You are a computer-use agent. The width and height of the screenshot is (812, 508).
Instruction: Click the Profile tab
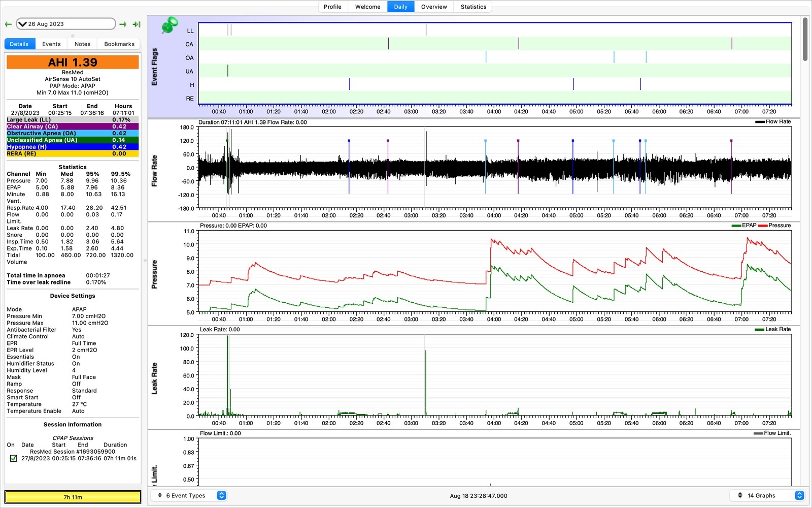click(332, 7)
